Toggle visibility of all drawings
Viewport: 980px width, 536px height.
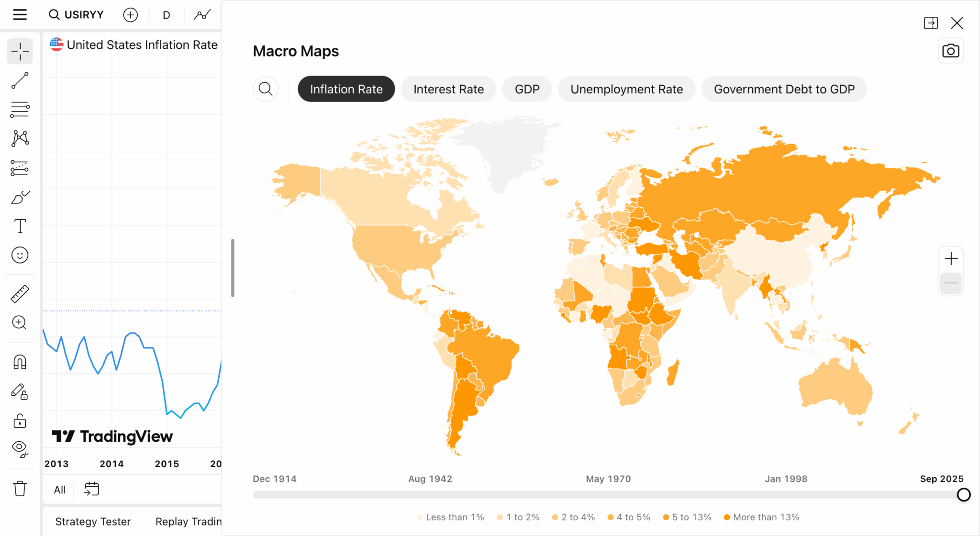point(20,448)
